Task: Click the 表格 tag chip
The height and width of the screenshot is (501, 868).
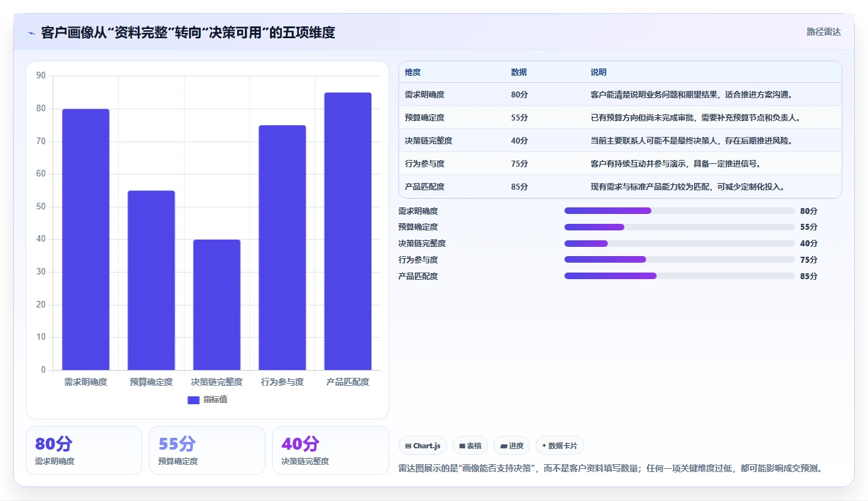Action: [470, 446]
